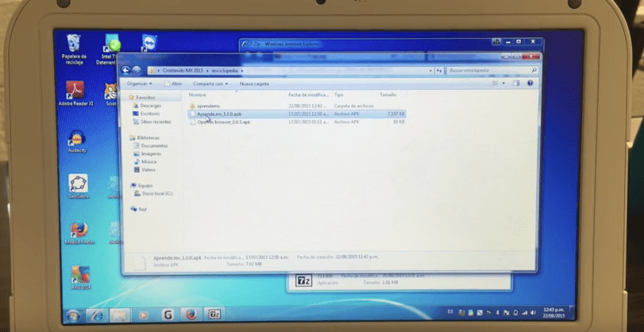Open Explorer help question mark icon
Screen dimensions: 644x332
[x=530, y=83]
